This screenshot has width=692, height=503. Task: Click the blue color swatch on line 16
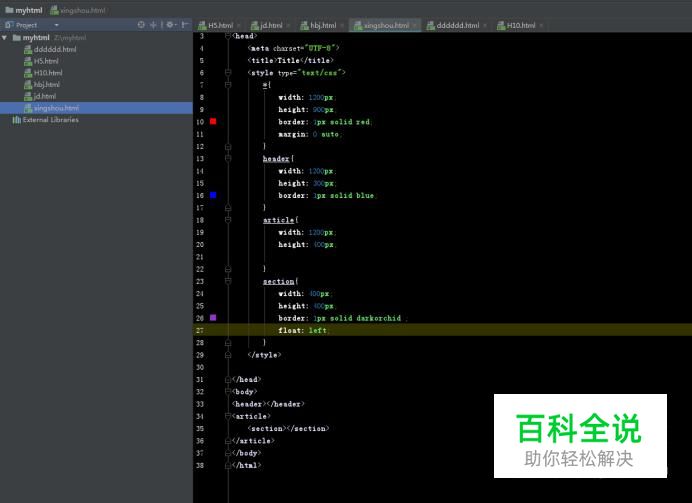[213, 195]
